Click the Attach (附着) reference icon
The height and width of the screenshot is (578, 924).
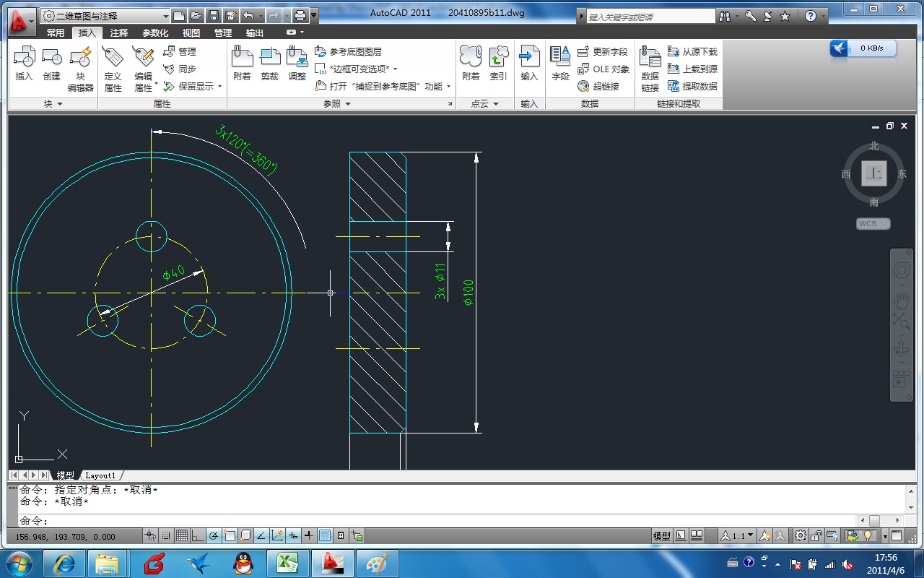pos(242,56)
